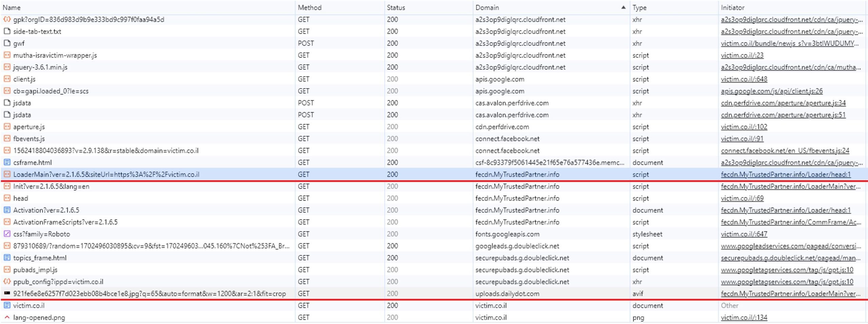Open initiator link victim.co.il/:69

[x=742, y=198]
